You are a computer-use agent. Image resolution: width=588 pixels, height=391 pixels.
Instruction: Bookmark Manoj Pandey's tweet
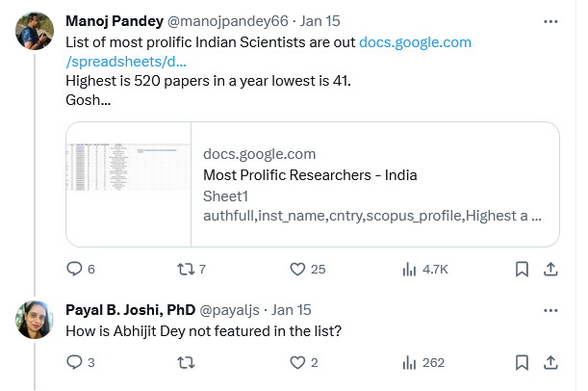click(521, 270)
